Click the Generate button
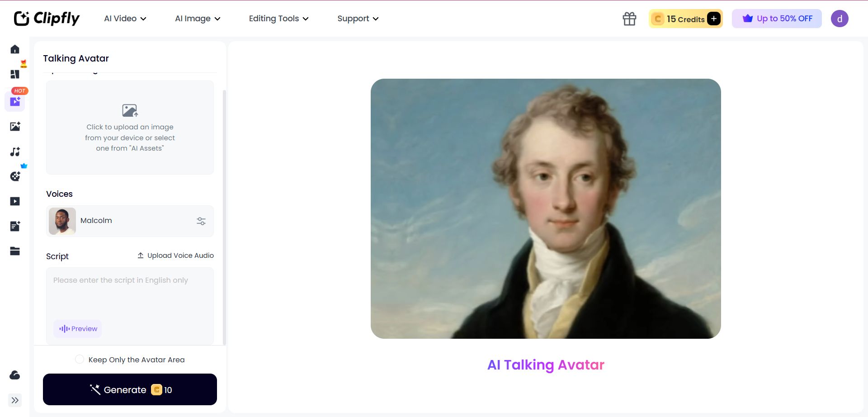The image size is (868, 417). (130, 389)
